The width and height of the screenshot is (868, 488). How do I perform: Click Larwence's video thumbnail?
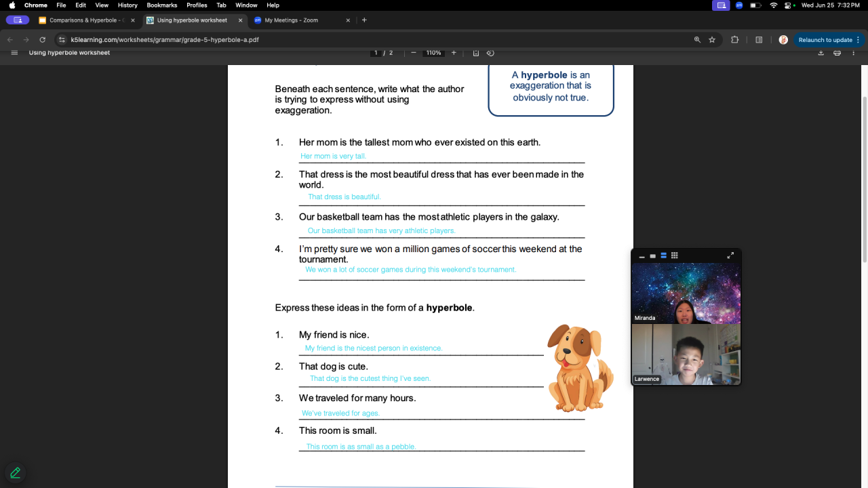(x=686, y=354)
